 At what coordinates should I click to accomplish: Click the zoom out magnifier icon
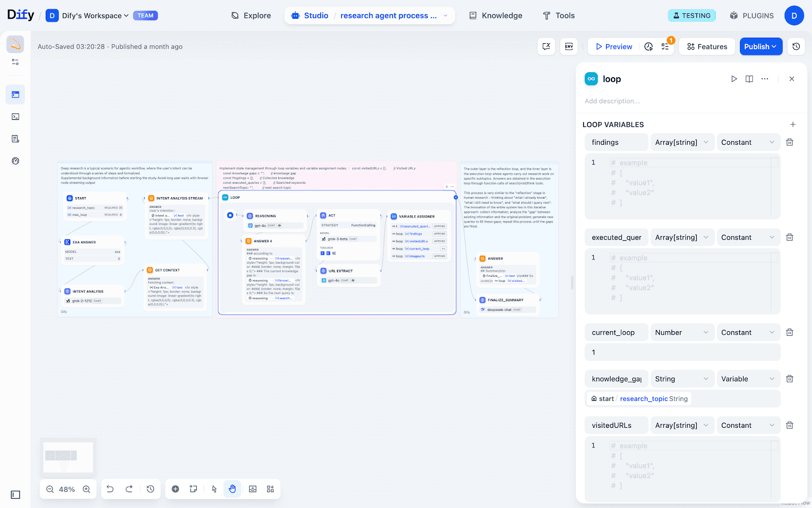(x=50, y=489)
